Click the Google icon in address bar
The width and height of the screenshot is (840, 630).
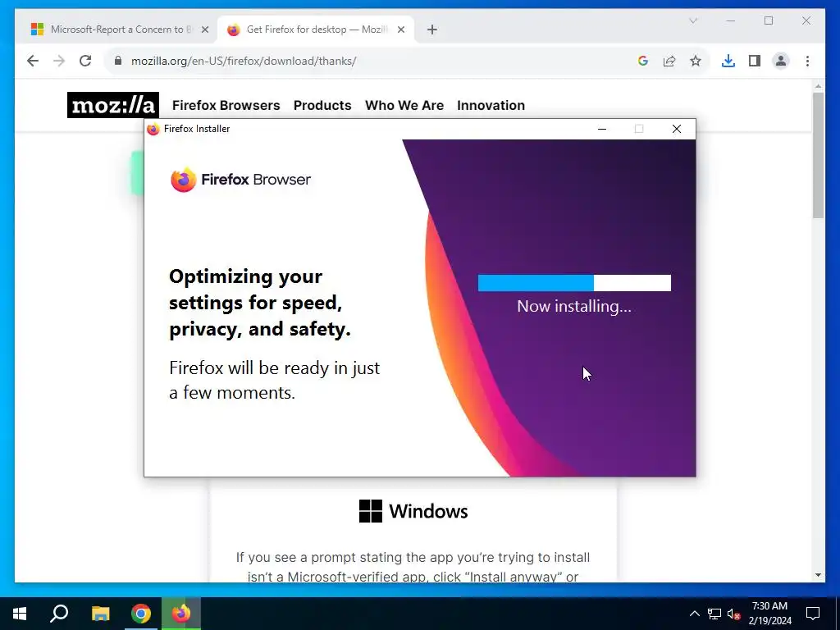point(643,61)
